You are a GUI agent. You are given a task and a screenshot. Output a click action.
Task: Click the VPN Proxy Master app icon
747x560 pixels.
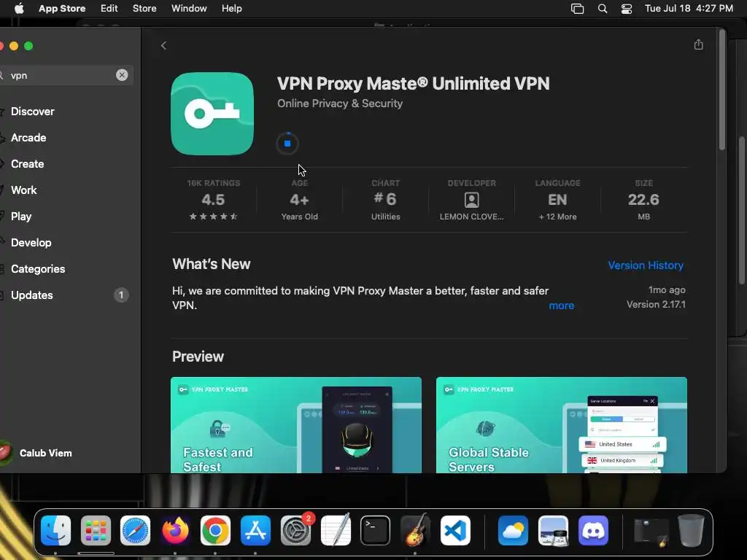[x=212, y=113]
